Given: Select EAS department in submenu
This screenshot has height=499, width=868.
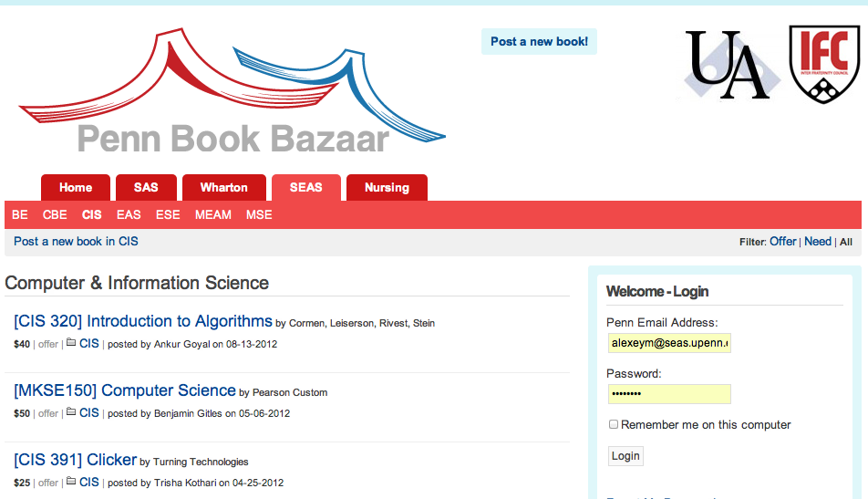Looking at the screenshot, I should 129,215.
